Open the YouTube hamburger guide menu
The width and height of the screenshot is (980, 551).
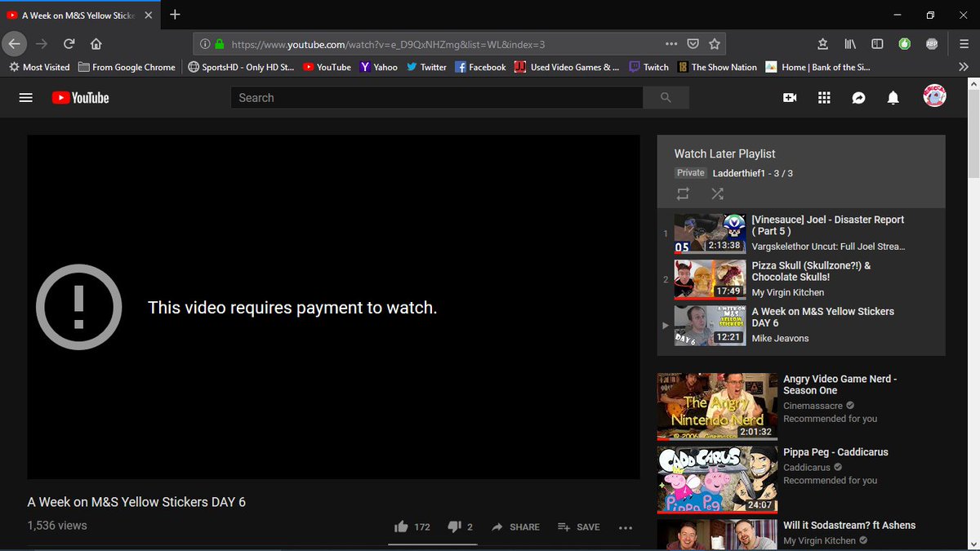click(25, 98)
